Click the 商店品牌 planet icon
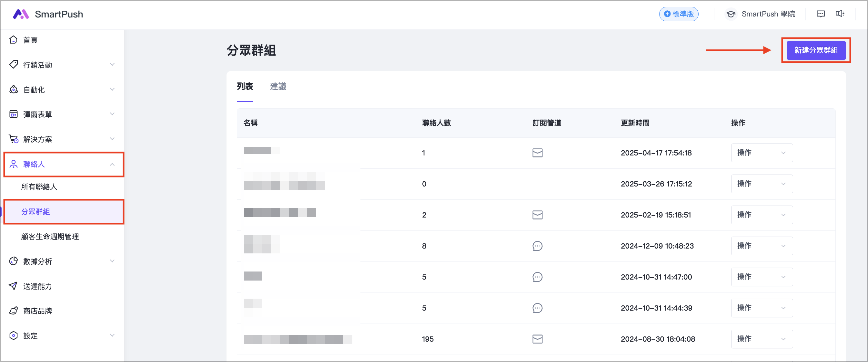This screenshot has height=362, width=868. [14, 311]
